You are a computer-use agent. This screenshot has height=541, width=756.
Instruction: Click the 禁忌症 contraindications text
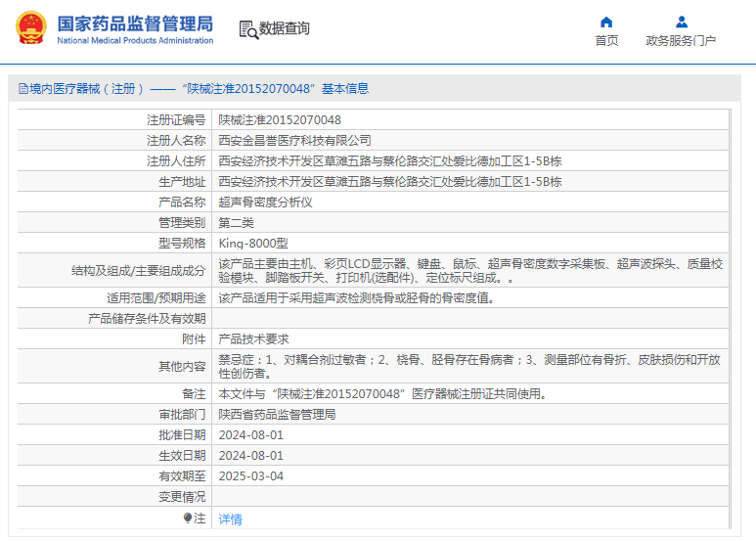point(469,367)
